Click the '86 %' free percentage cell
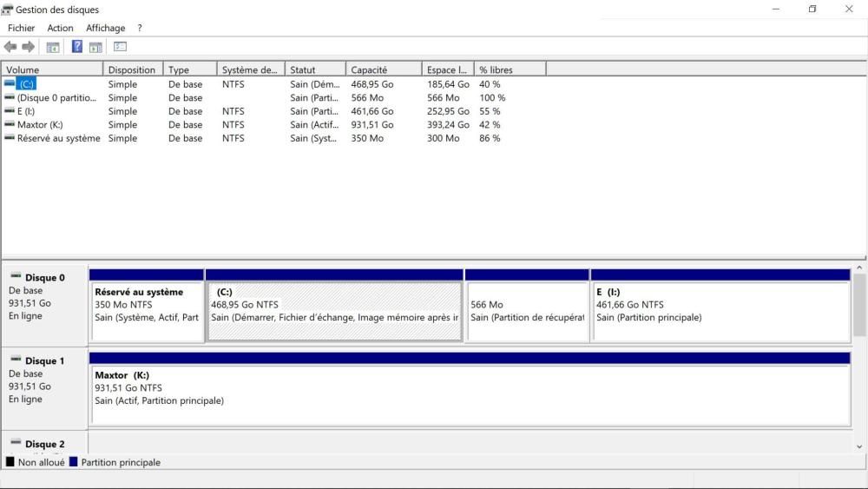This screenshot has height=489, width=868. pos(490,138)
